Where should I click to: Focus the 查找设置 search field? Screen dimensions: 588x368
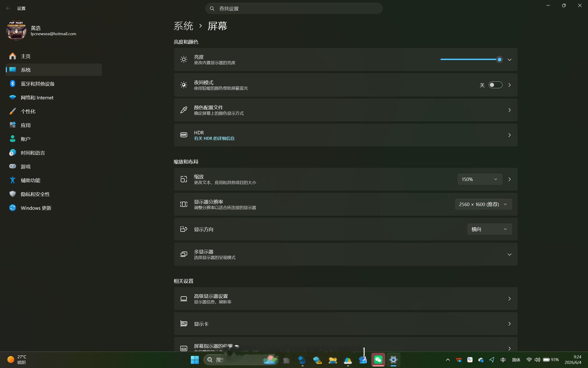294,9
